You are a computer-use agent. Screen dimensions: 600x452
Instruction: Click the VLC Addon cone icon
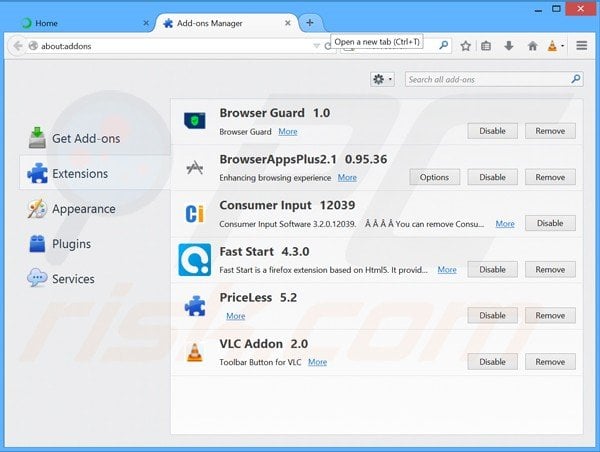click(194, 352)
